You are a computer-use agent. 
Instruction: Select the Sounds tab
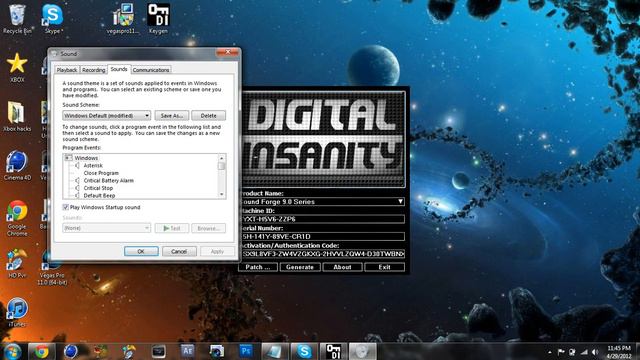119,69
